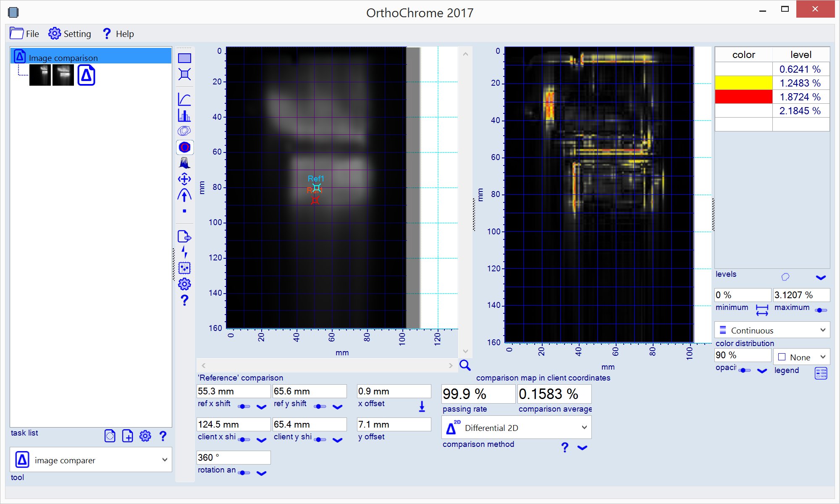The width and height of the screenshot is (840, 504).
Task: Toggle the ref x shift slider switch
Action: (x=244, y=406)
